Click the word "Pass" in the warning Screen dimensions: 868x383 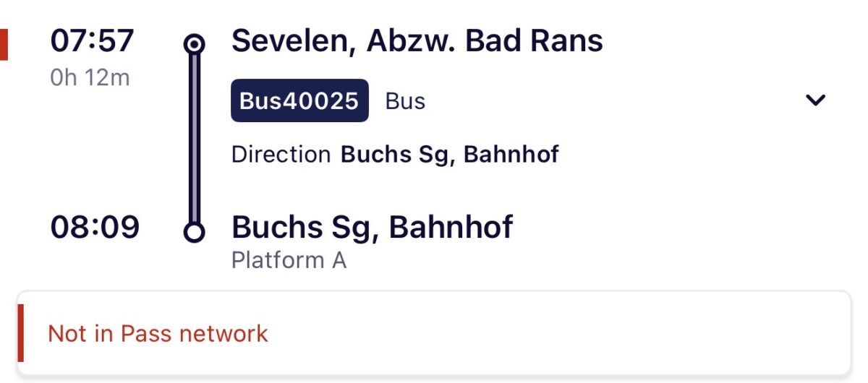(146, 334)
